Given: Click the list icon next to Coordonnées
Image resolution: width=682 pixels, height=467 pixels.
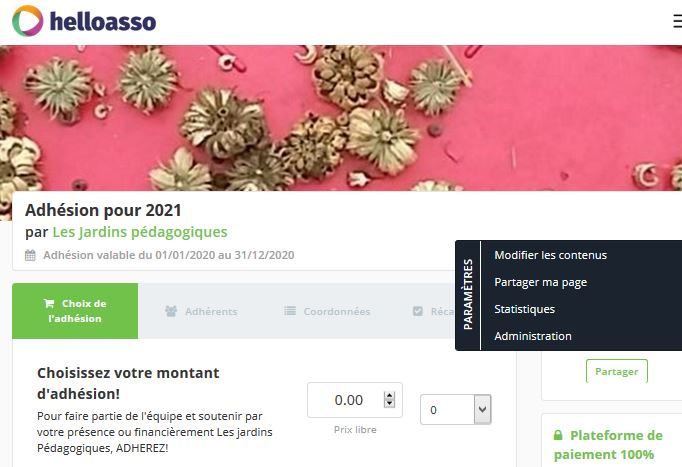Looking at the screenshot, I should click(290, 311).
